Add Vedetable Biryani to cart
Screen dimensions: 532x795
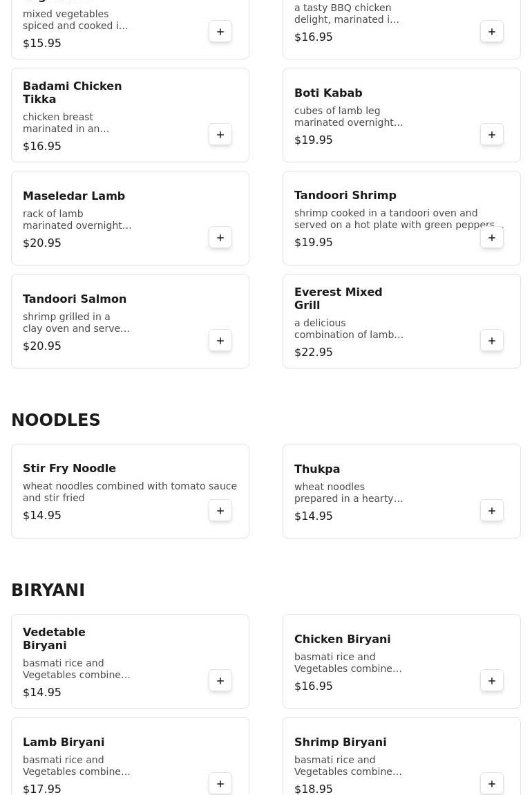point(220,681)
